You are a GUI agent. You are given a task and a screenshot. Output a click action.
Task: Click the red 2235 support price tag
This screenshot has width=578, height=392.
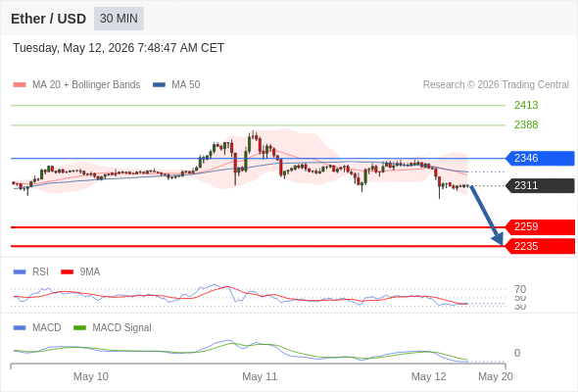click(540, 246)
